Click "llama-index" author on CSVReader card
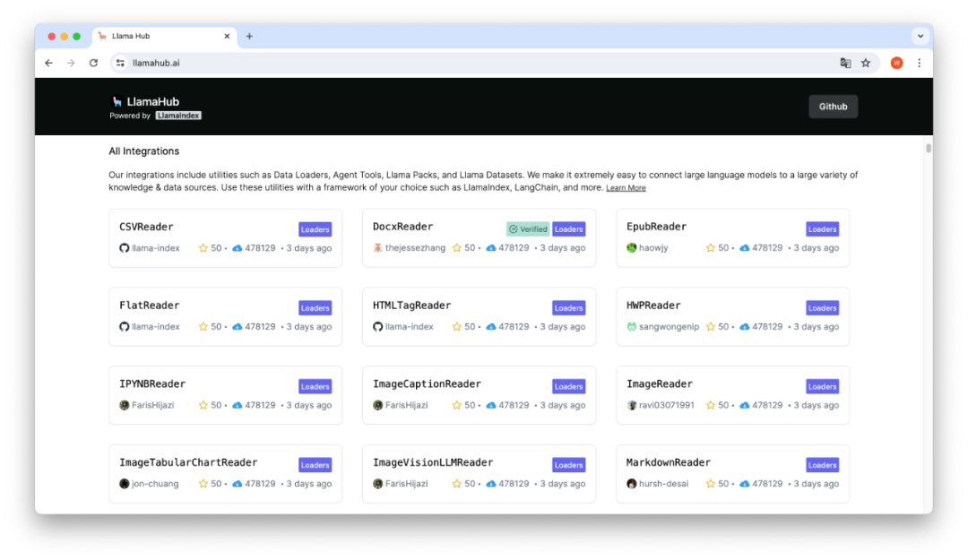Screen dimensions: 968x560 (156, 248)
